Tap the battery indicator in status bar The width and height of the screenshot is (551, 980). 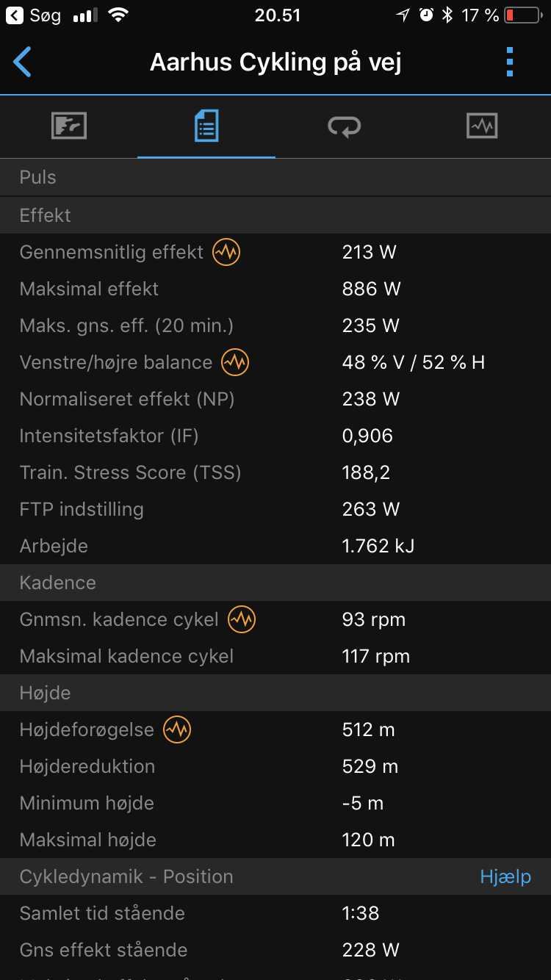click(x=522, y=15)
